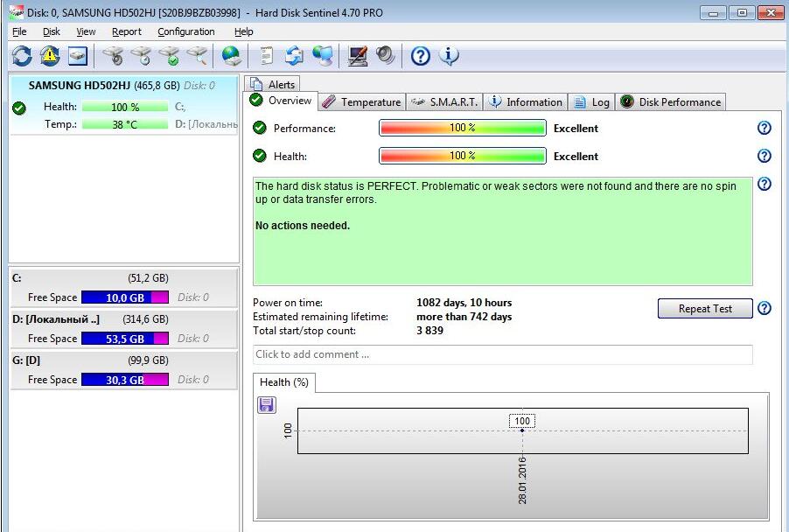Viewport: 789px width, 532px height.
Task: Click the help icon beside the status text
Action: pyautogui.click(x=765, y=184)
